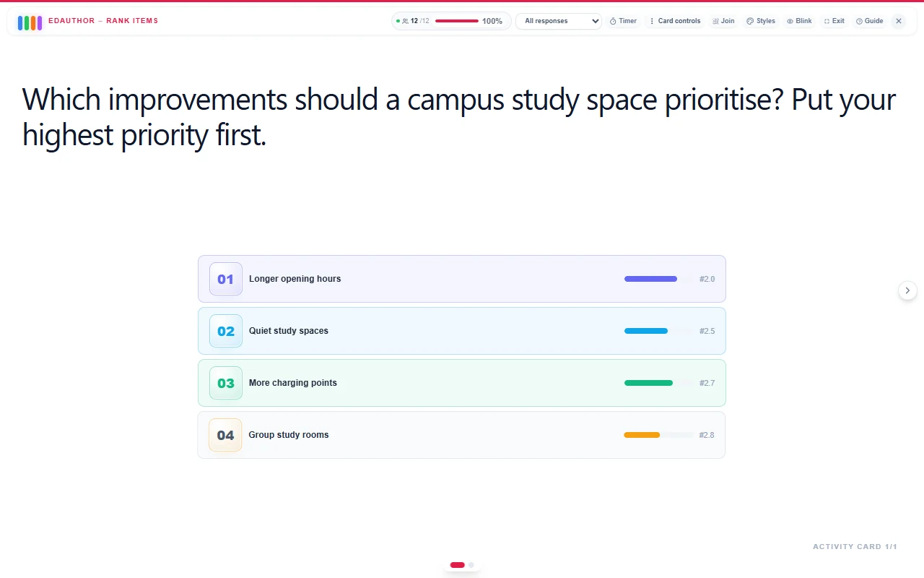
Task: Close the top toolbar with X
Action: point(899,21)
